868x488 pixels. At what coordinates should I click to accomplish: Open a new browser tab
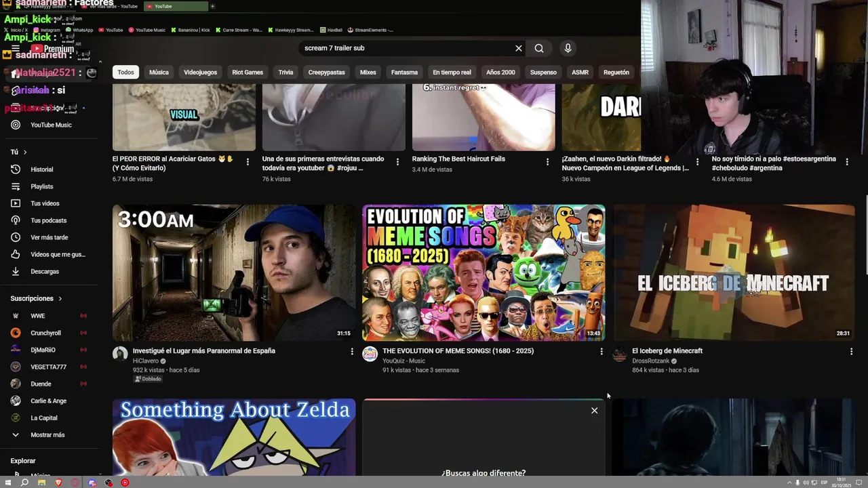212,6
